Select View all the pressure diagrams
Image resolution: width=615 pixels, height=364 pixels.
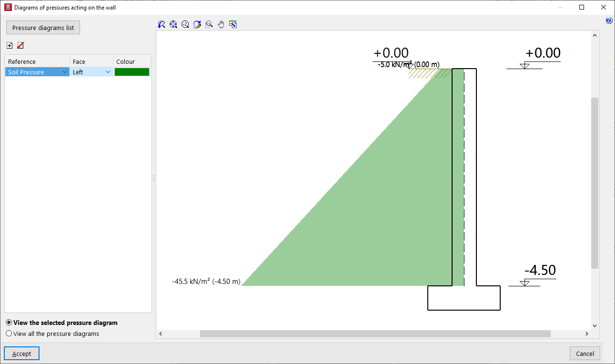[52, 334]
